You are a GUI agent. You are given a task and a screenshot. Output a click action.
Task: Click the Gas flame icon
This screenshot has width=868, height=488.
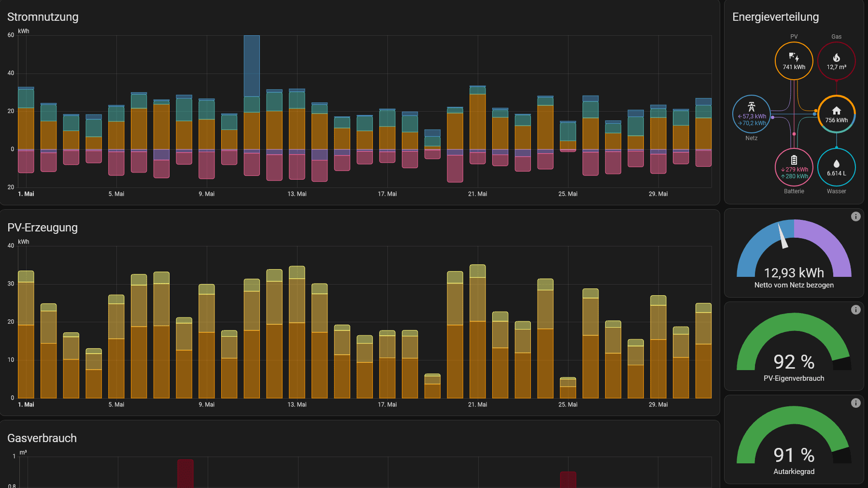pyautogui.click(x=837, y=57)
